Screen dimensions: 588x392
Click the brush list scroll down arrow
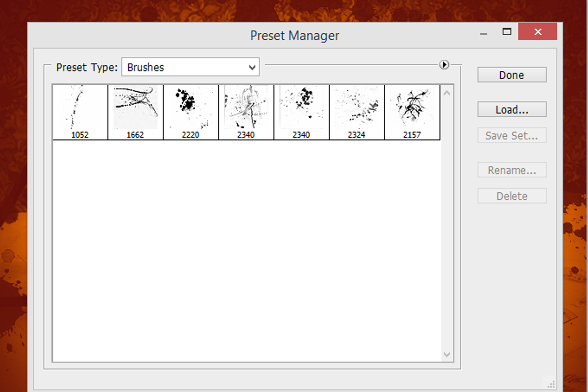click(447, 354)
